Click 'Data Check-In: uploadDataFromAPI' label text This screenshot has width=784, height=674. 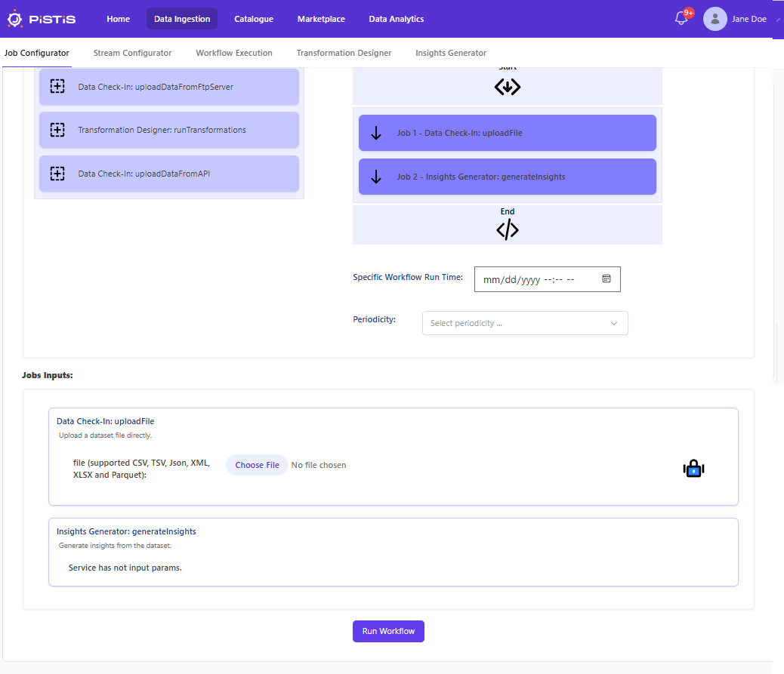click(144, 174)
